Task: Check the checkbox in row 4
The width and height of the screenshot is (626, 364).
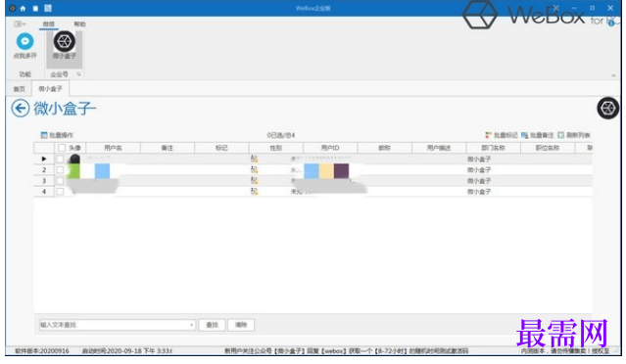Action: click(60, 192)
